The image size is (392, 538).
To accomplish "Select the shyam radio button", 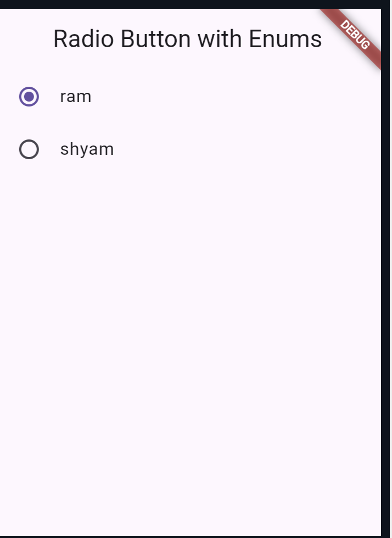I will pos(29,149).
